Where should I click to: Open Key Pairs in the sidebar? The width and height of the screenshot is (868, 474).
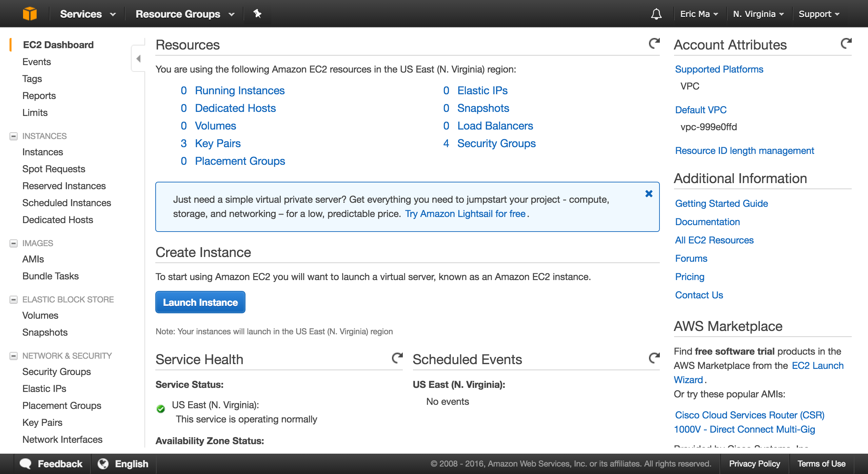[42, 422]
